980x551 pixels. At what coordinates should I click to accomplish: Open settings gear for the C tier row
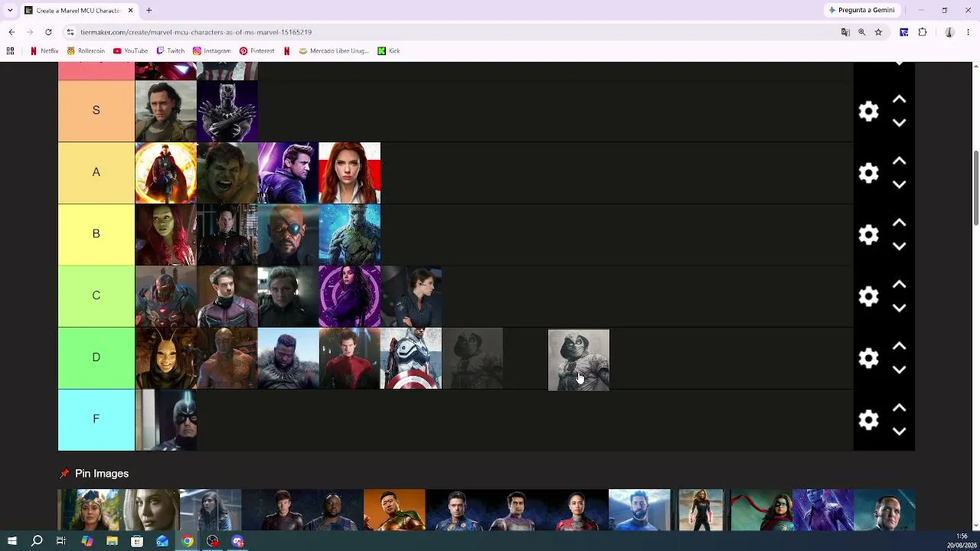point(868,296)
